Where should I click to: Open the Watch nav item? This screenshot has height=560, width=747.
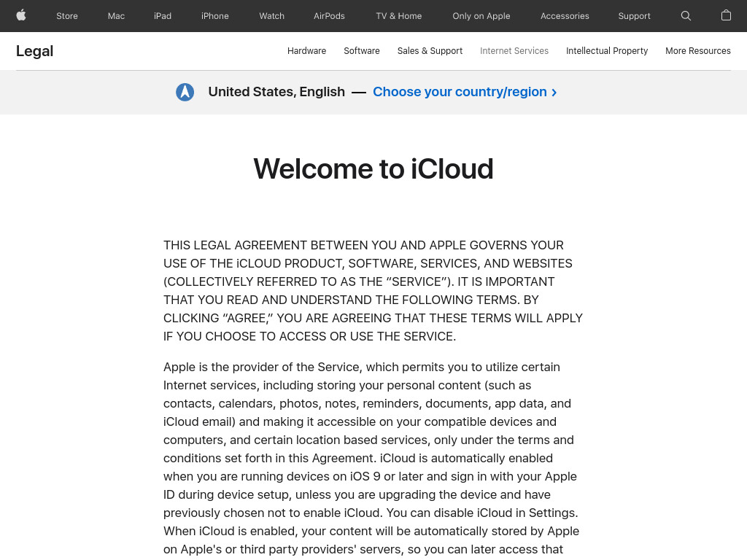(271, 16)
